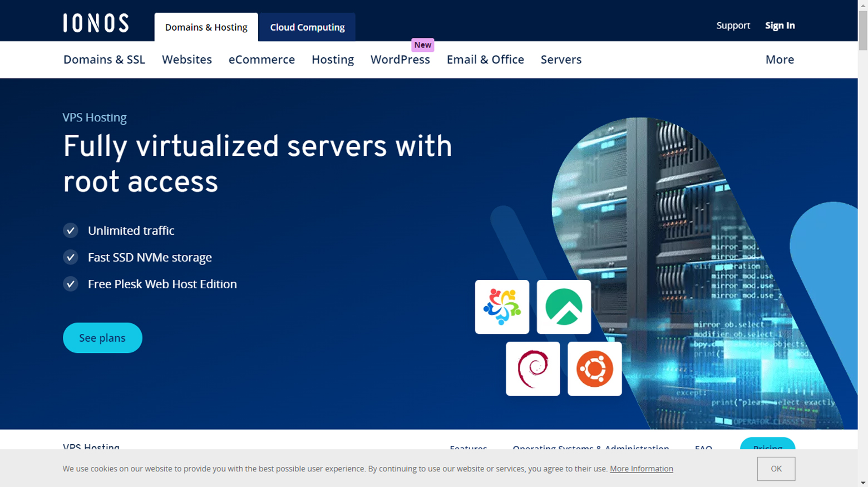Open More Information cookie link

coord(642,469)
